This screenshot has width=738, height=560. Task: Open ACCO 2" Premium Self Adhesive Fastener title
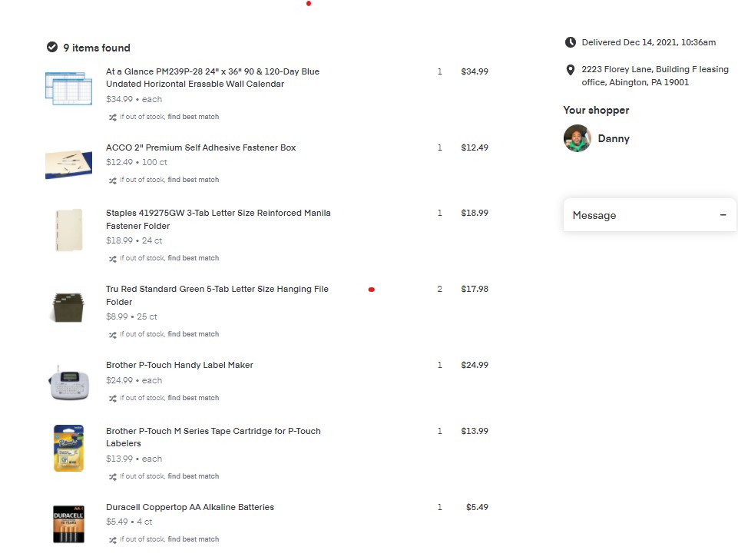(x=200, y=147)
